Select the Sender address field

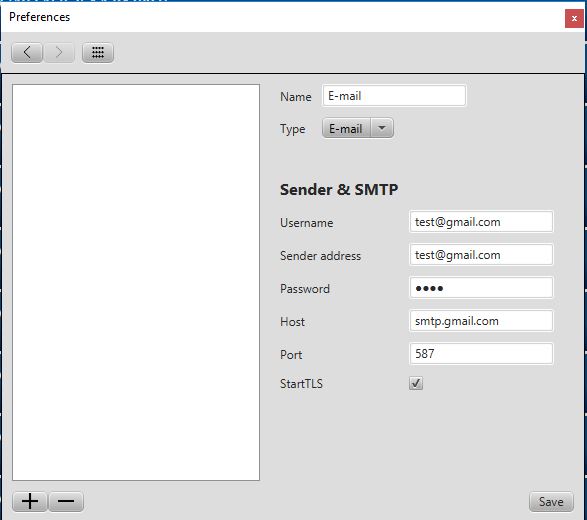click(481, 255)
